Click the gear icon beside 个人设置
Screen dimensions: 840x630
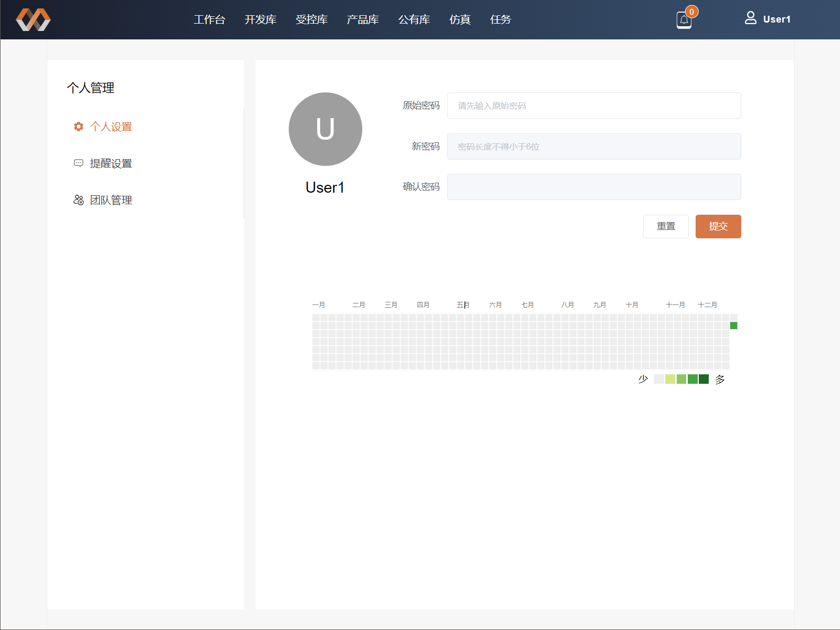point(79,127)
